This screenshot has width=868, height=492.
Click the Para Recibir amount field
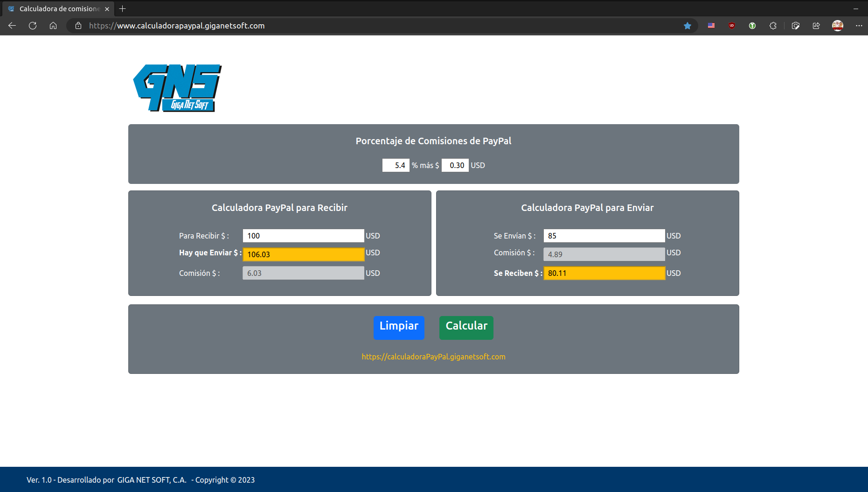[303, 235]
